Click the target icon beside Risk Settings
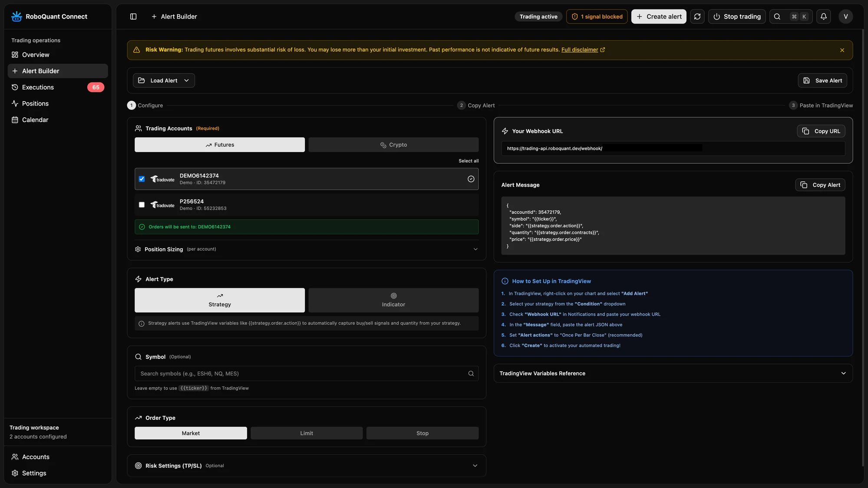This screenshot has width=868, height=488. pos(139,465)
